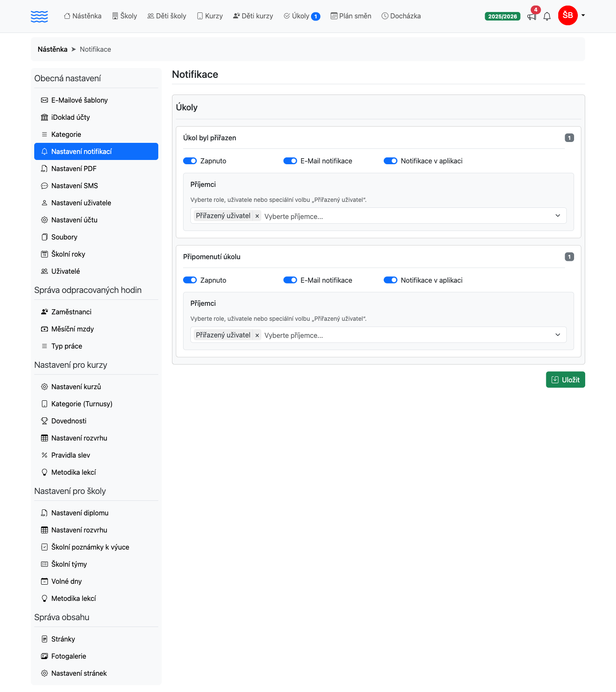Click the Uložit save button

566,380
